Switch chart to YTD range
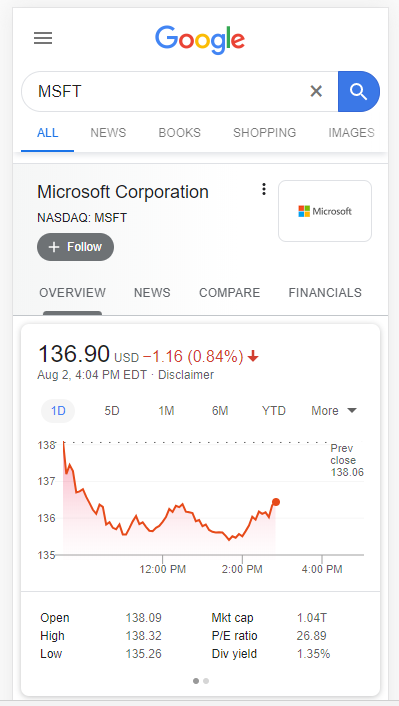Screen dimensions: 399x706 click(274, 411)
